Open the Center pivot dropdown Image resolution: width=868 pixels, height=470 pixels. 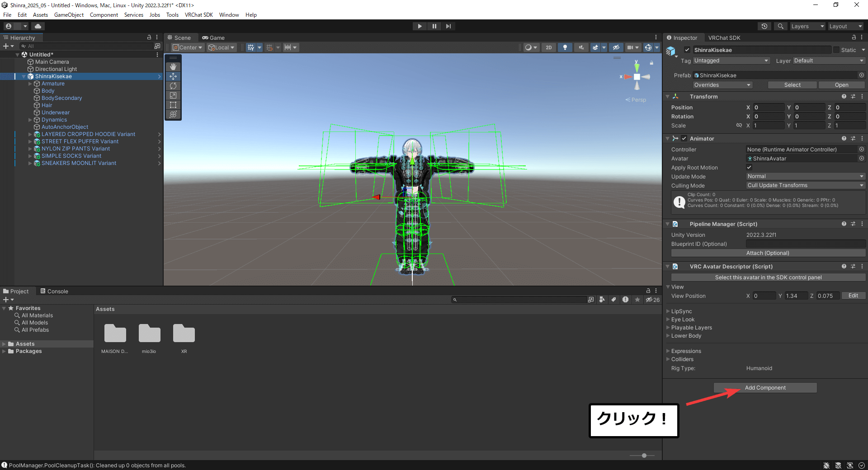[x=188, y=47]
